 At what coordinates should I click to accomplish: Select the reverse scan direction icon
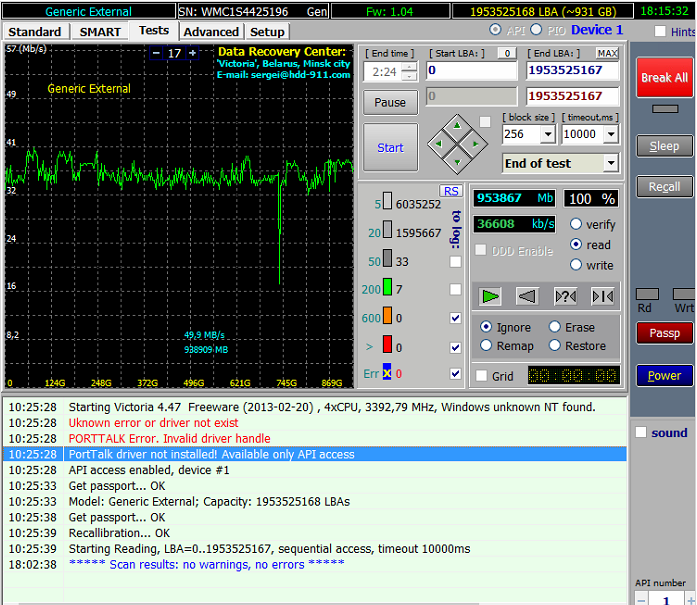pyautogui.click(x=527, y=296)
